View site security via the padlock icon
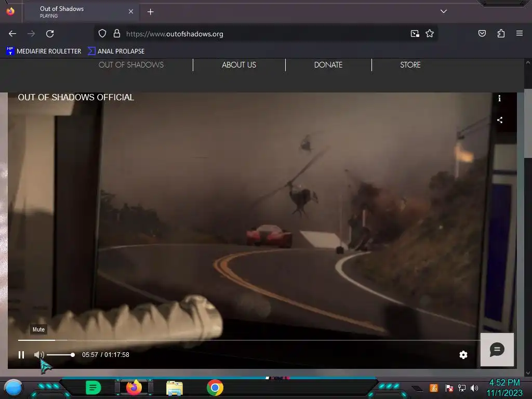The height and width of the screenshot is (399, 532). pos(117,34)
